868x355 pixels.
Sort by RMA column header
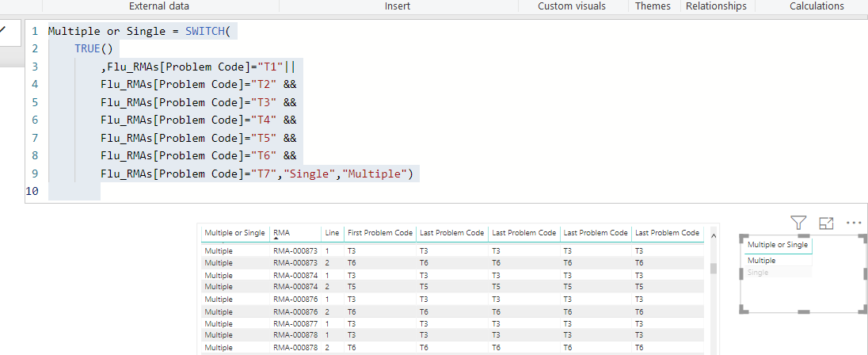[281, 233]
